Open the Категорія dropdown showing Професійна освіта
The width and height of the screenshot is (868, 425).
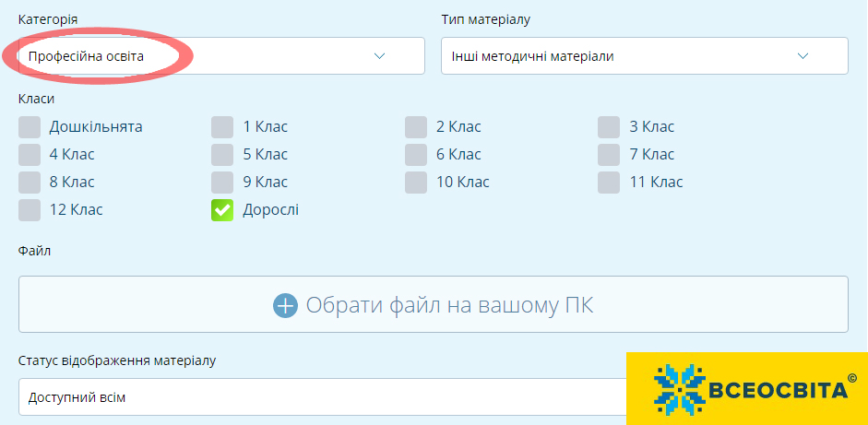click(x=221, y=56)
